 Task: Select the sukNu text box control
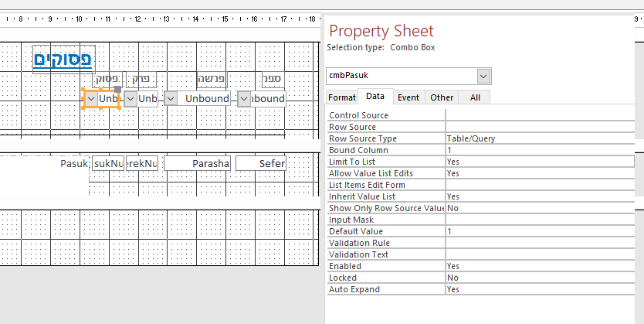point(108,164)
